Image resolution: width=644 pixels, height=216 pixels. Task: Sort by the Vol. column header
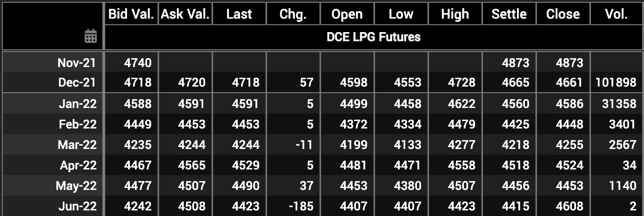(617, 14)
